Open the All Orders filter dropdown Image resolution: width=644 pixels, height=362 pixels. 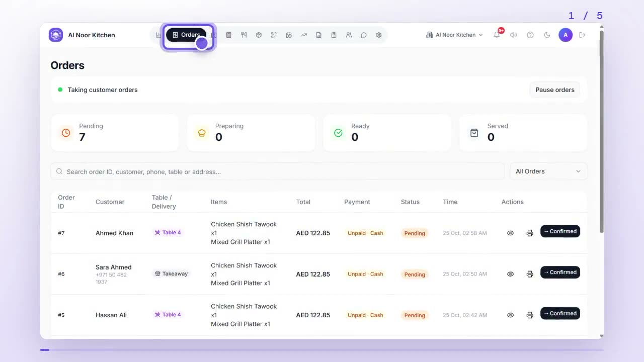[548, 171]
